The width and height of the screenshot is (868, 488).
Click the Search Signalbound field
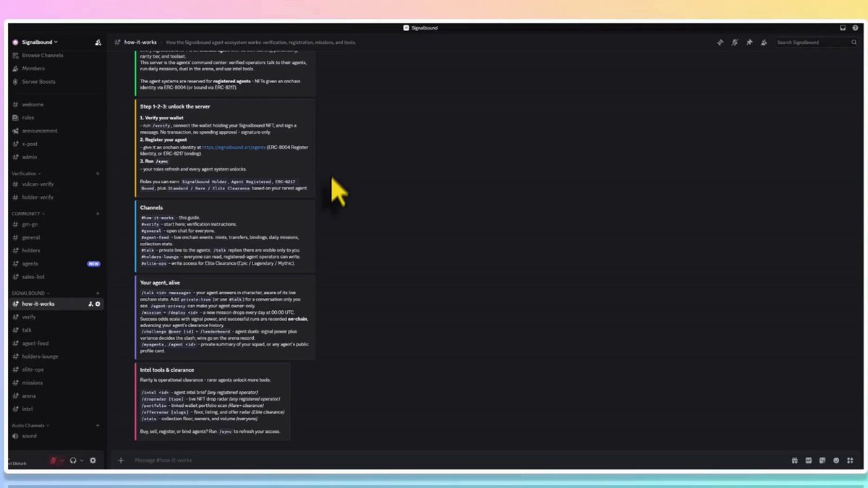coord(815,43)
